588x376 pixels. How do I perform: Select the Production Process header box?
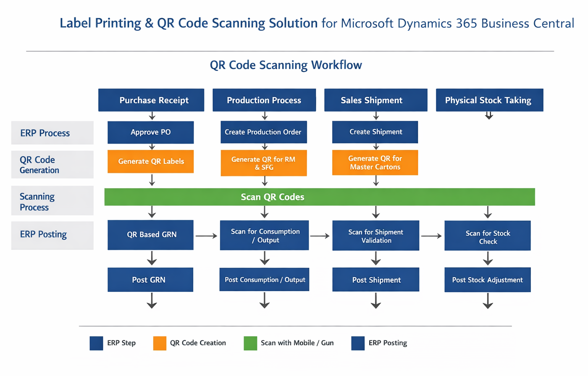264,100
